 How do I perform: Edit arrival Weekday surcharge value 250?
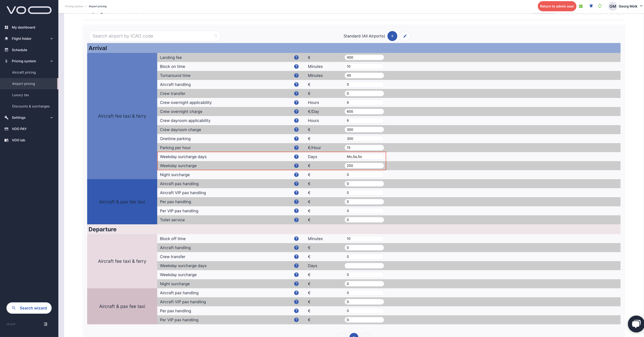tap(364, 165)
